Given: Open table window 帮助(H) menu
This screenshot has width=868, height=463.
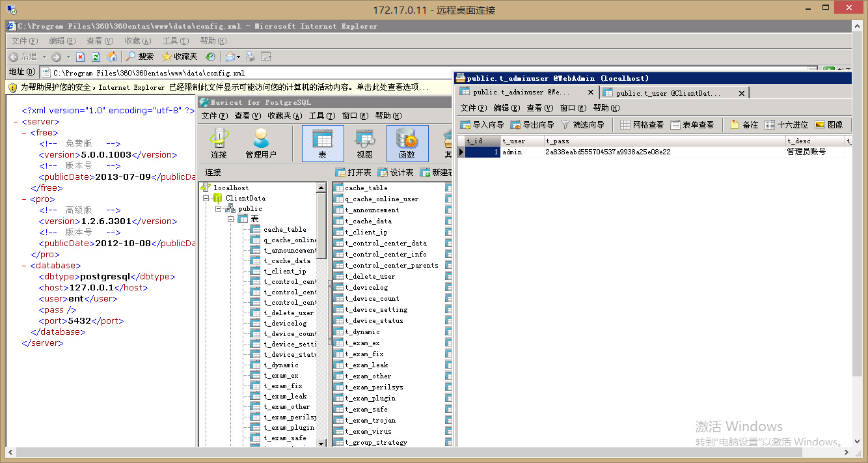Looking at the screenshot, I should click(606, 108).
